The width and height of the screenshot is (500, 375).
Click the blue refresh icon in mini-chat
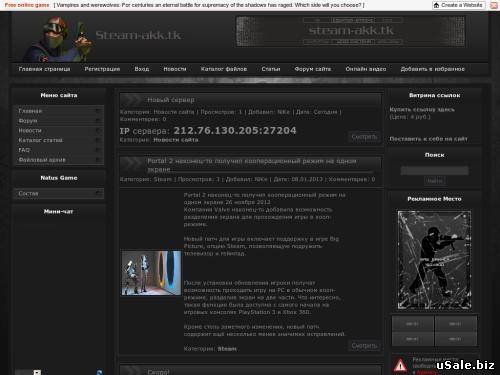coord(99,372)
